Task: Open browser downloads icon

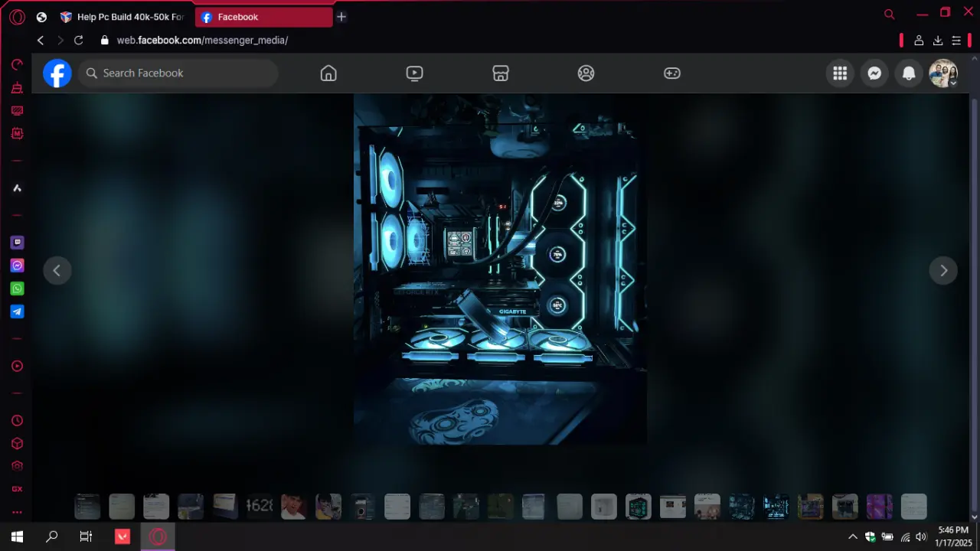Action: click(938, 41)
